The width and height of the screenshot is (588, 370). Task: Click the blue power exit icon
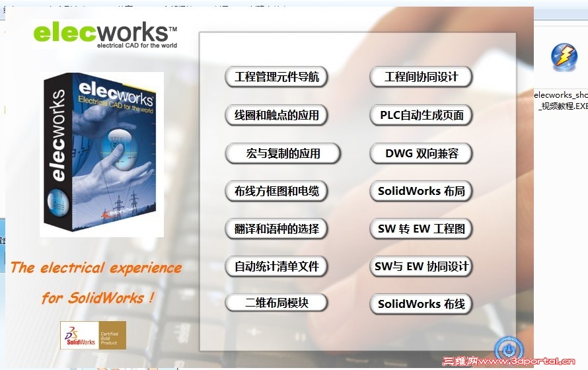509,350
